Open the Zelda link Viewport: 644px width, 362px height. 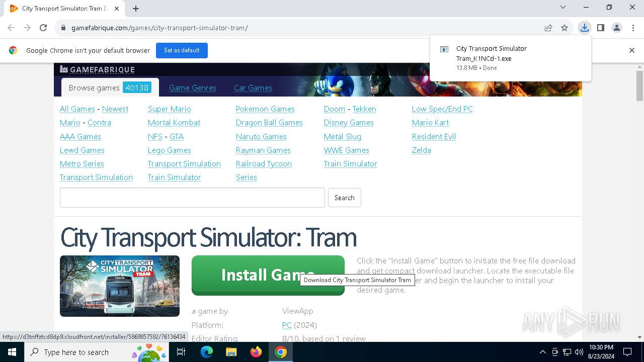pyautogui.click(x=422, y=150)
